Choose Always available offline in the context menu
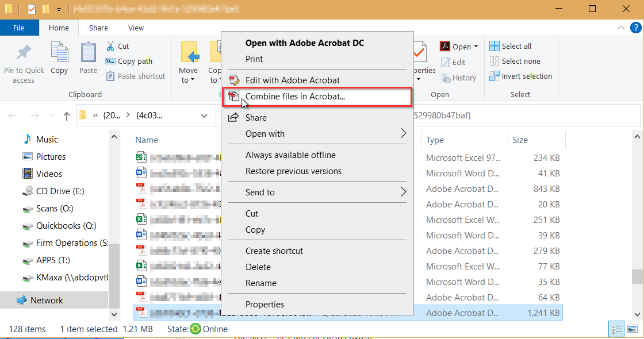Image resolution: width=644 pixels, height=339 pixels. [317, 155]
